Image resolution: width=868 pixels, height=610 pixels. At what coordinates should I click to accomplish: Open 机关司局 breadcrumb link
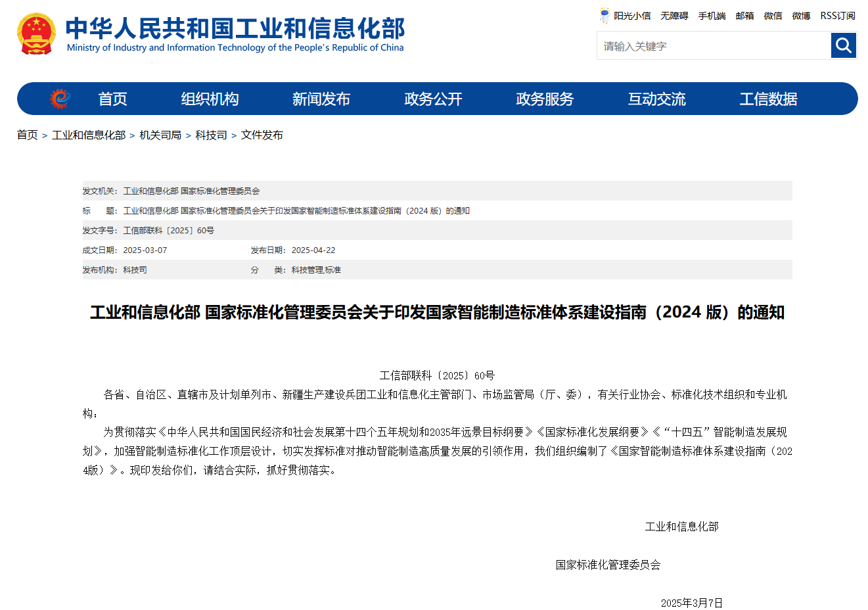click(x=160, y=135)
